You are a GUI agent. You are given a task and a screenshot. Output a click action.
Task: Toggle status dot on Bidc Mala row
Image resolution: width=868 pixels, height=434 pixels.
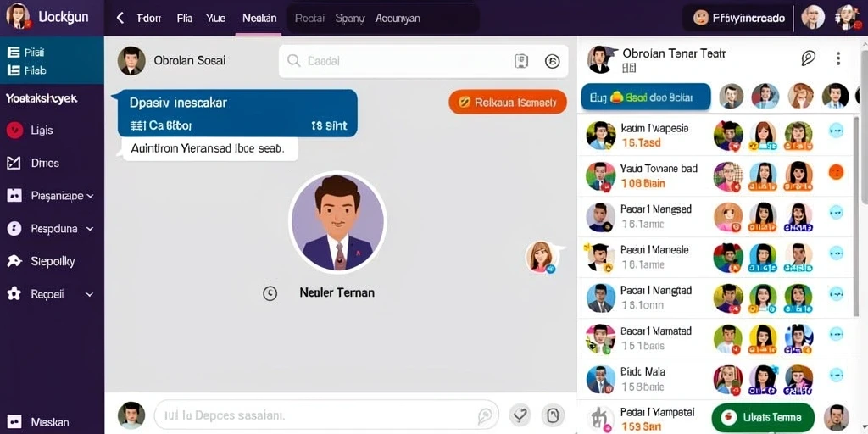point(836,374)
